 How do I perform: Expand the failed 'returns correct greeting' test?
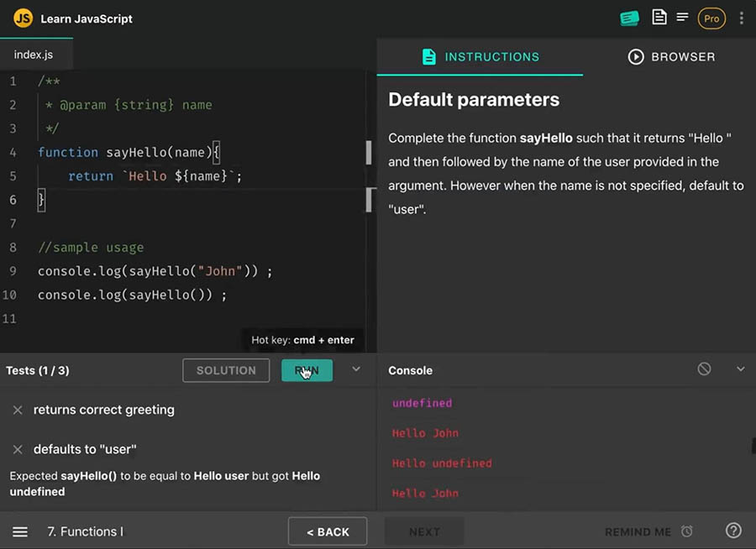point(103,410)
